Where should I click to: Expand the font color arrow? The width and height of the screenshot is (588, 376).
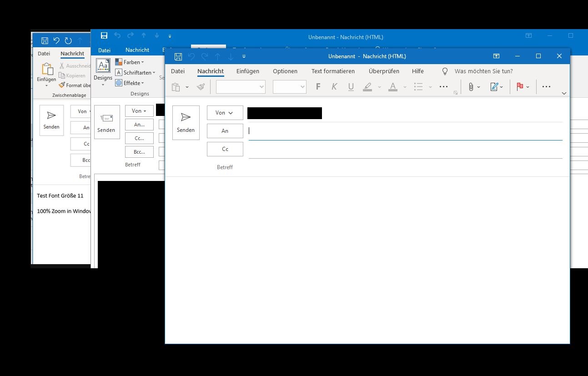405,87
